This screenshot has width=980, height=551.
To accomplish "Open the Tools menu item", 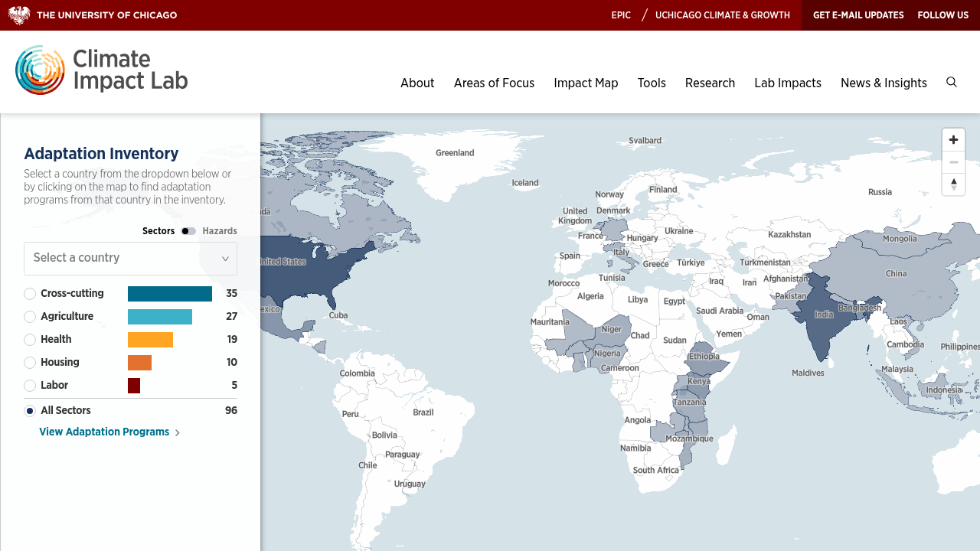I will (x=652, y=83).
